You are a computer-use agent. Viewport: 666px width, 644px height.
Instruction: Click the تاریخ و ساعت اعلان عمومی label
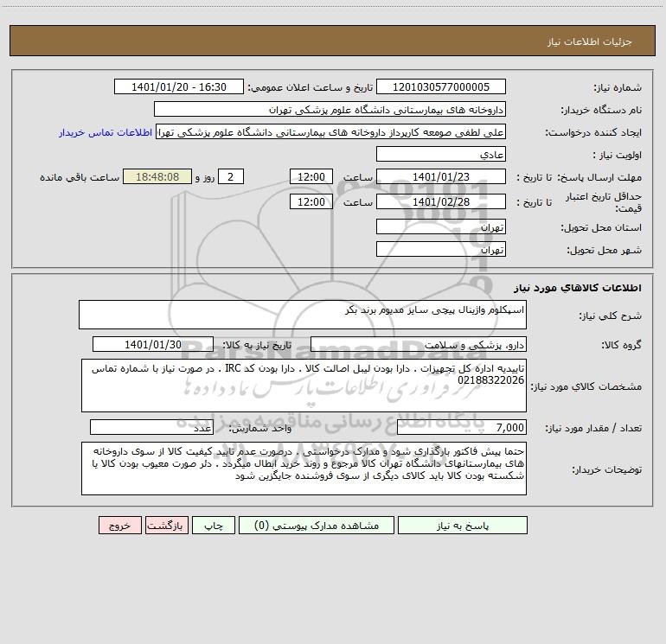(311, 87)
